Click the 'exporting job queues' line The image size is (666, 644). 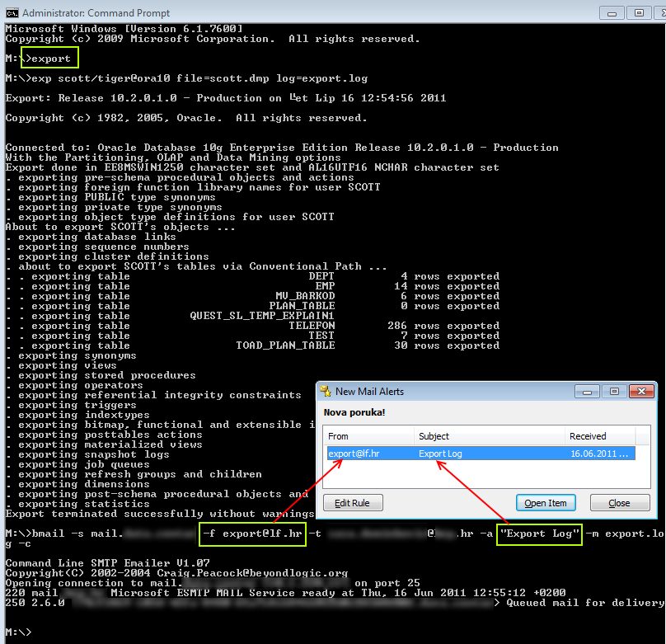tap(78, 464)
